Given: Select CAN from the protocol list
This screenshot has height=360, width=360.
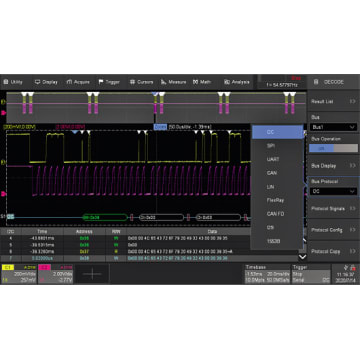Looking at the screenshot, I should [277, 173].
